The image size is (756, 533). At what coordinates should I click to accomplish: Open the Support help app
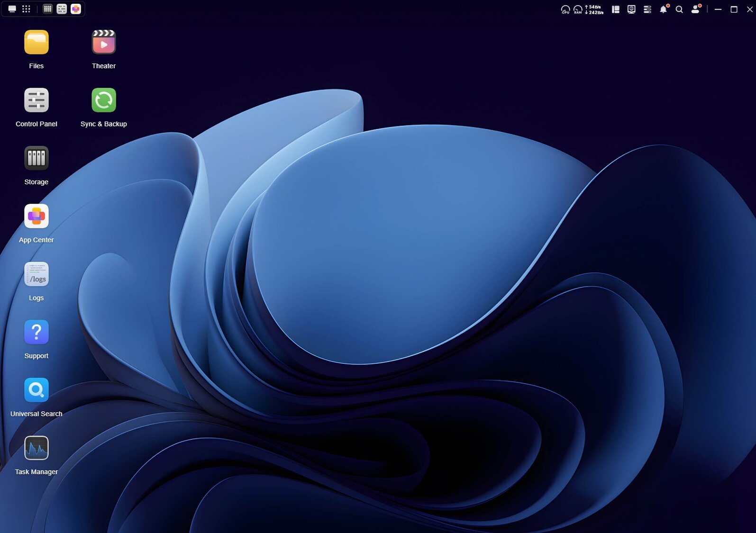tap(36, 332)
